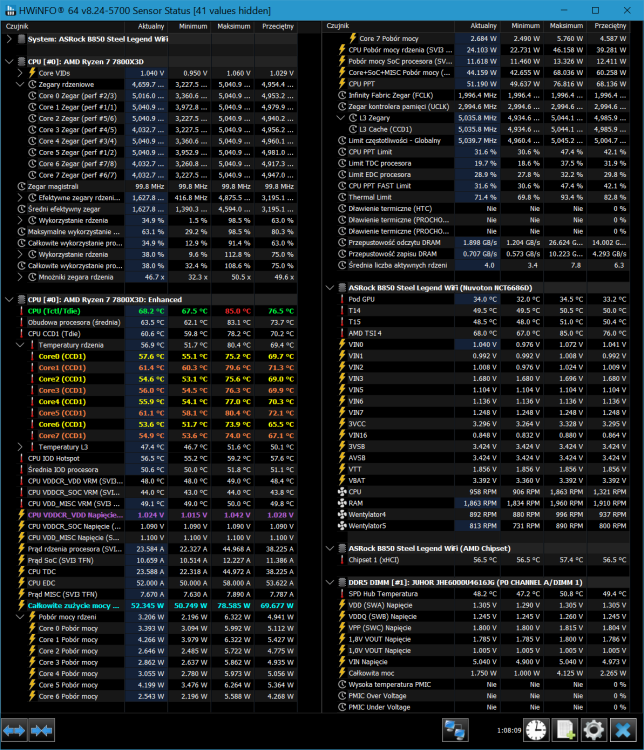644x750 pixels.
Task: Select the 3VCC voltage row
Action: [x=477, y=424]
